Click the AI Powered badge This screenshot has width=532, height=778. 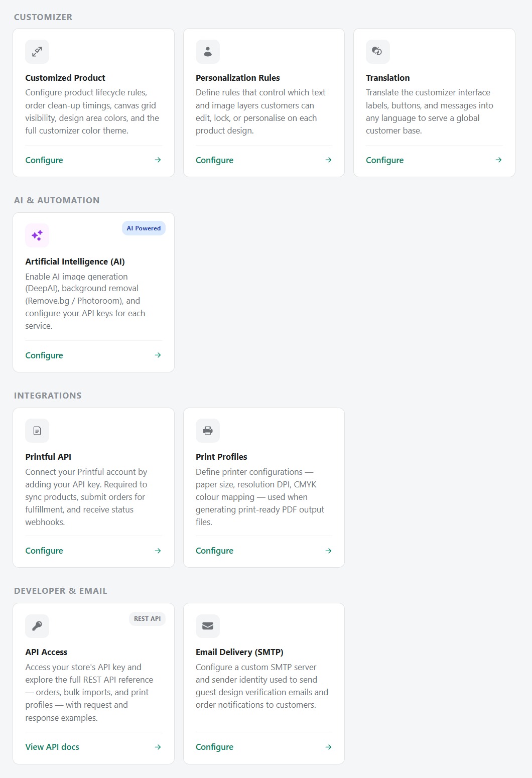[x=144, y=228]
